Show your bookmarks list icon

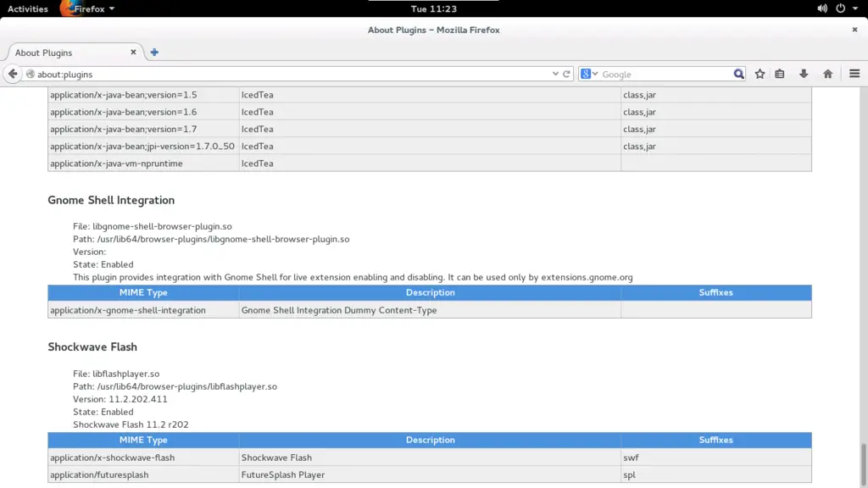pos(780,75)
